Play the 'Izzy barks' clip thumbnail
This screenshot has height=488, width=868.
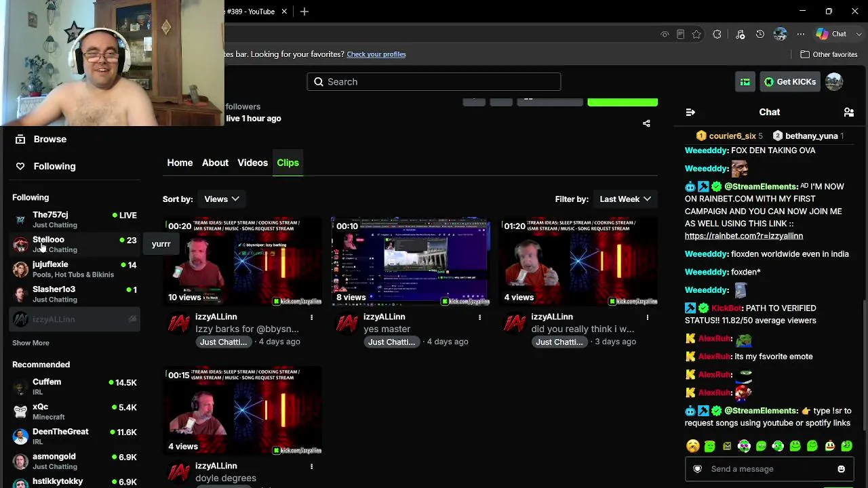pos(242,262)
